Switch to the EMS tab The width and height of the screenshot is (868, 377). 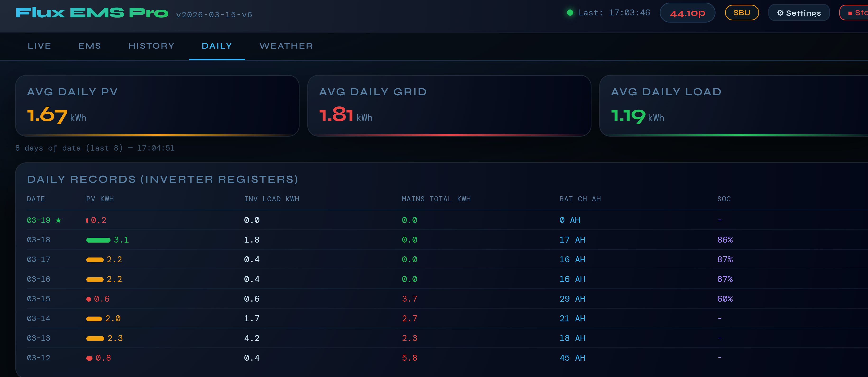(90, 46)
